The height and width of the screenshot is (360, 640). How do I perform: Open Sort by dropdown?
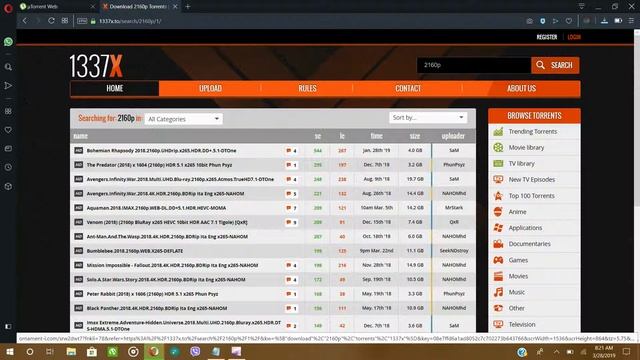point(428,118)
